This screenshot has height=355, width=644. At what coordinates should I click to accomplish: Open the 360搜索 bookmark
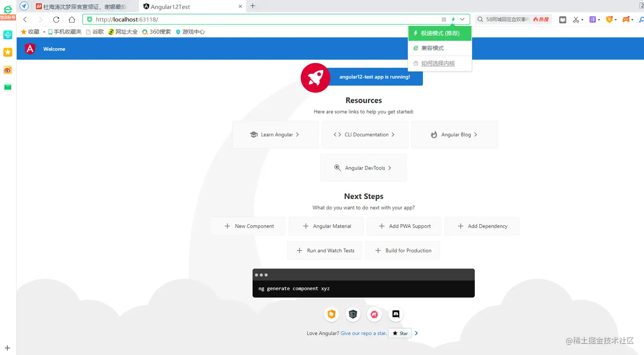click(156, 32)
